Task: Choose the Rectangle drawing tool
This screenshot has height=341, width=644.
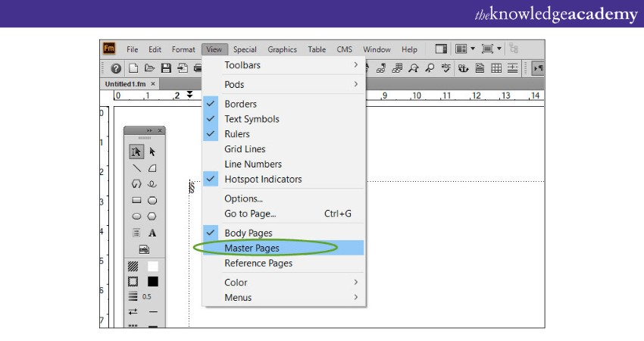Action: click(136, 201)
